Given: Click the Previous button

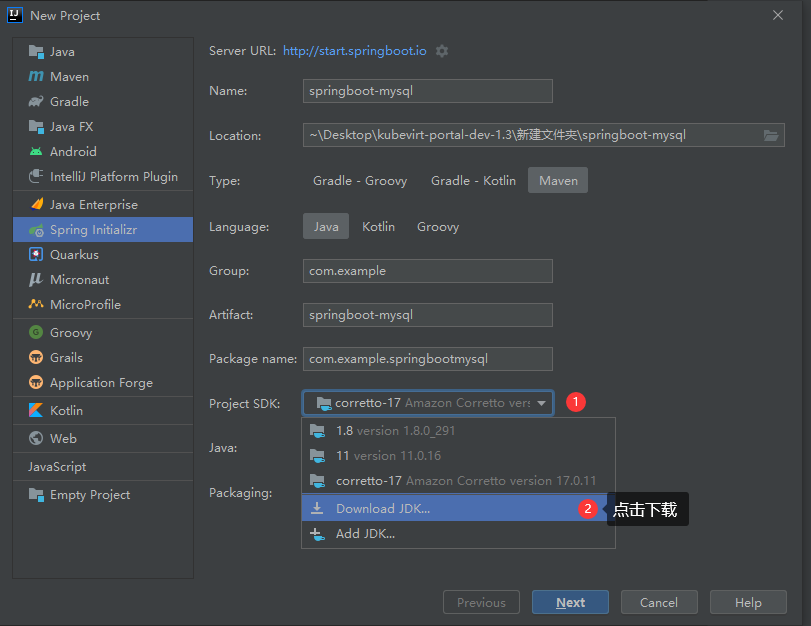Looking at the screenshot, I should [x=481, y=602].
